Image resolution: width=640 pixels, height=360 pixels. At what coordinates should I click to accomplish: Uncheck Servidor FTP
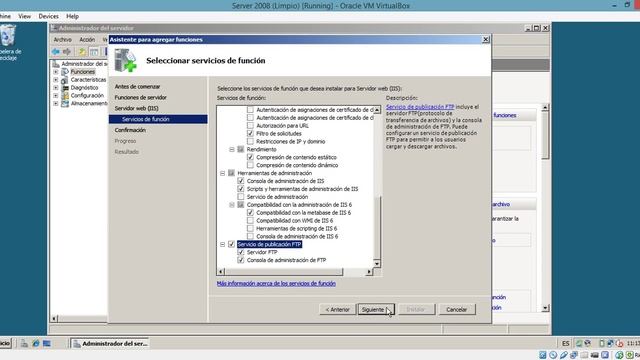pos(241,252)
